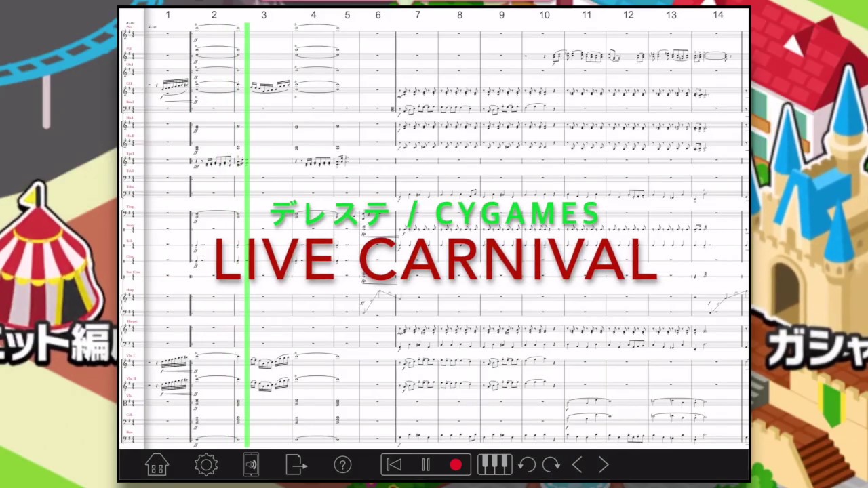
Task: Jump to measure number 9
Action: [x=502, y=15]
